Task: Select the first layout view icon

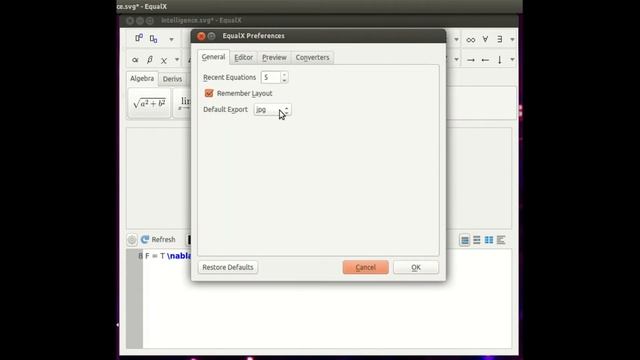Action: click(464, 240)
